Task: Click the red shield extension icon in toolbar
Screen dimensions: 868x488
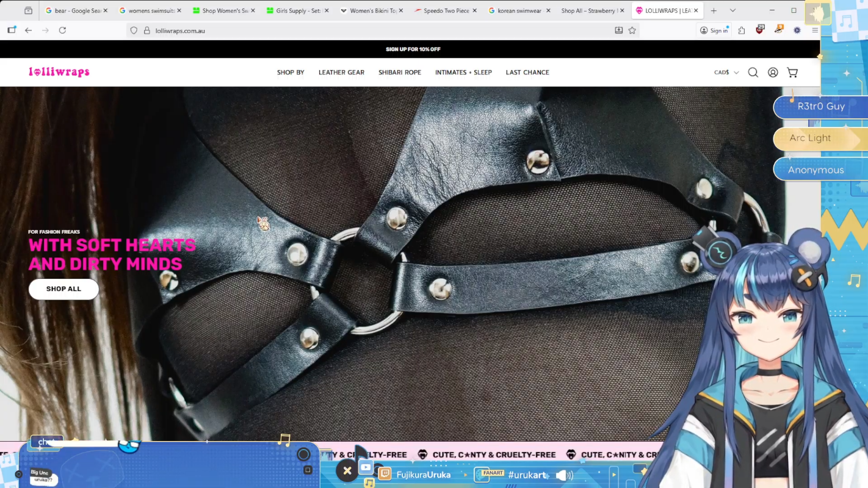Action: point(760,30)
